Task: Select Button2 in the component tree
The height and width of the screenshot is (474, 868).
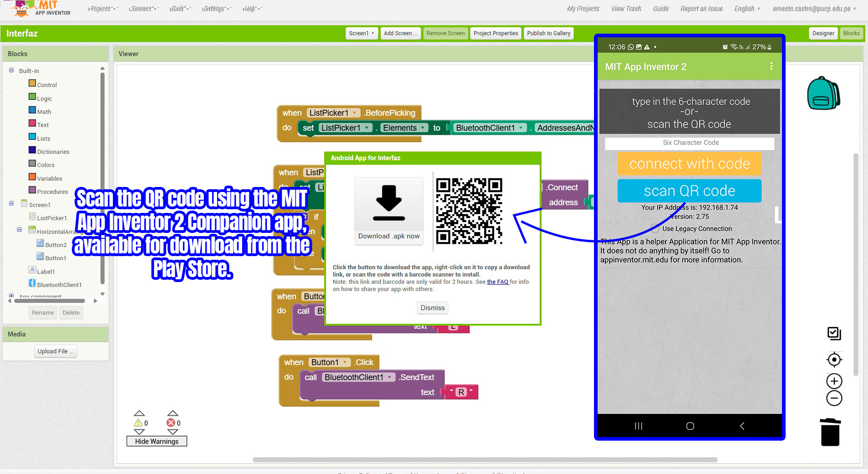Action: coord(51,244)
